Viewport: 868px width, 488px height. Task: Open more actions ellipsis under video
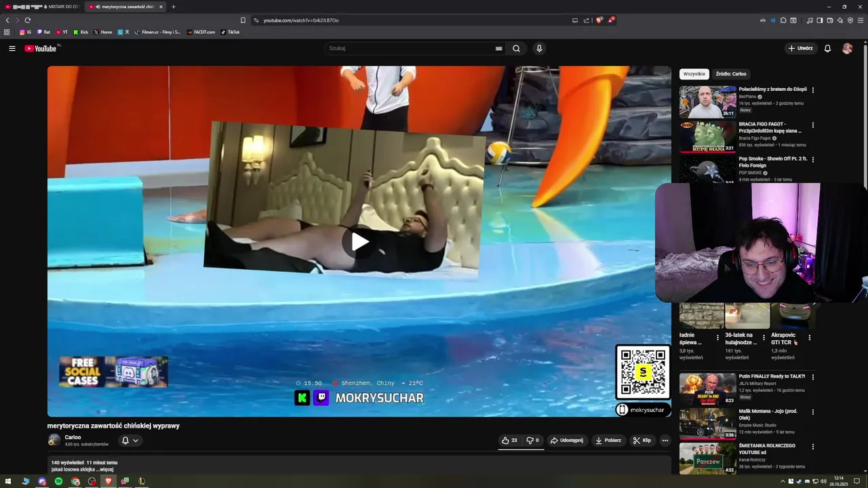[x=665, y=441]
